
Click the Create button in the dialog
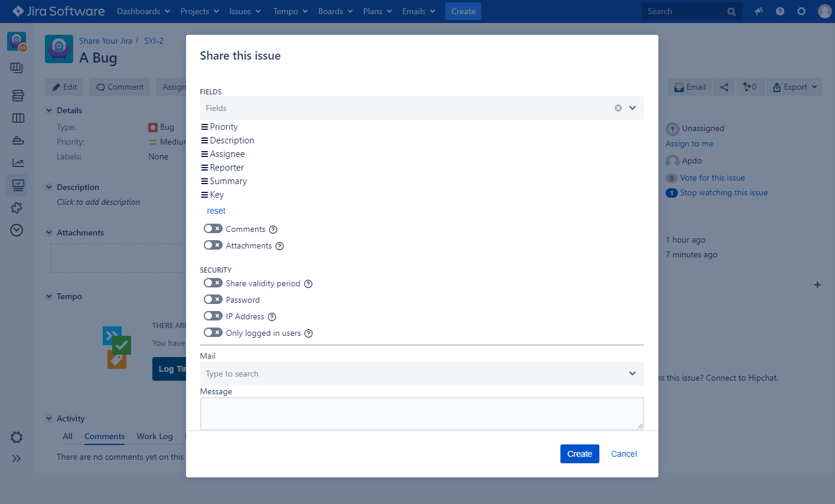tap(579, 454)
